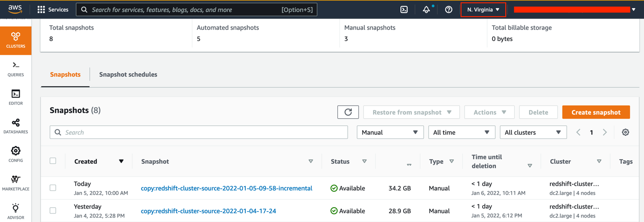Click the Create snapshot button
Image resolution: width=644 pixels, height=222 pixels.
pos(596,112)
